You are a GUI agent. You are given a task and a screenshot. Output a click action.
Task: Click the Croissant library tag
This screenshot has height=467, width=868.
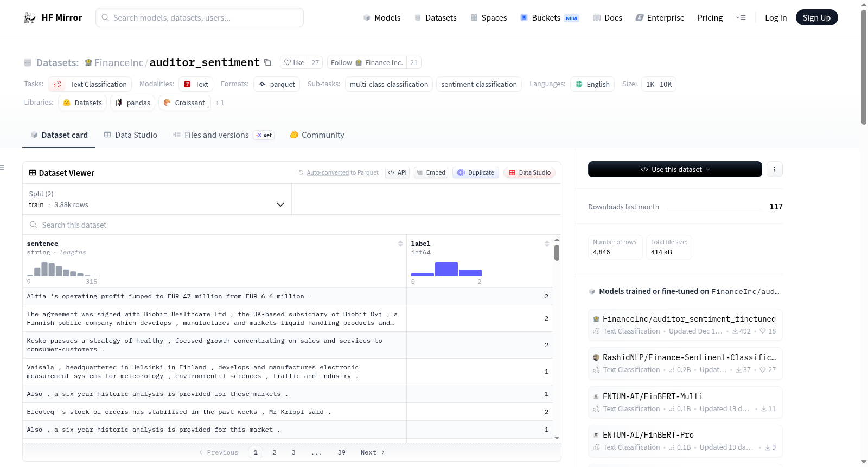(x=184, y=103)
